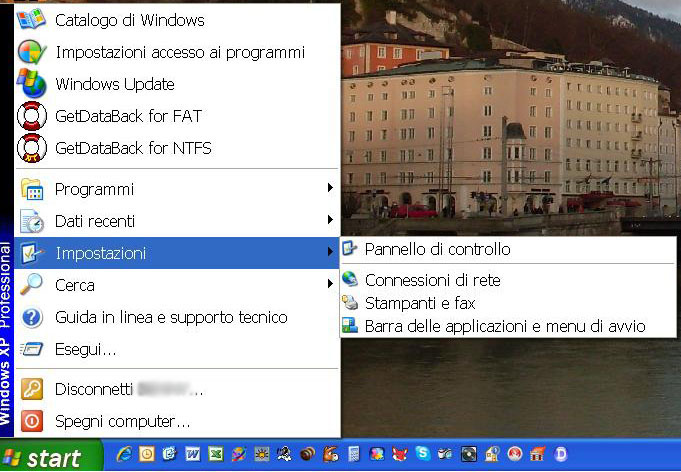Expand the Dati recenti arrow
681x472 pixels.
[330, 220]
